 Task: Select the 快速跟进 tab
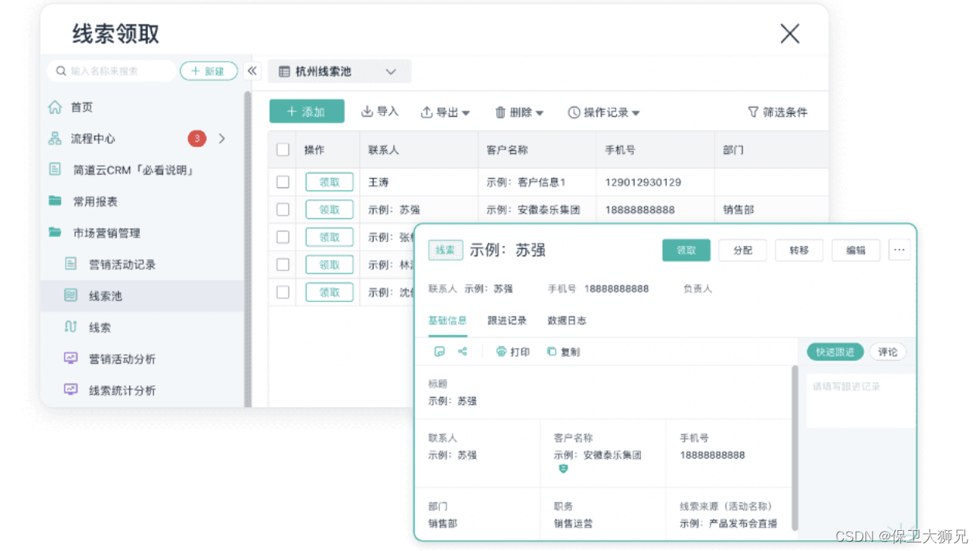(835, 351)
